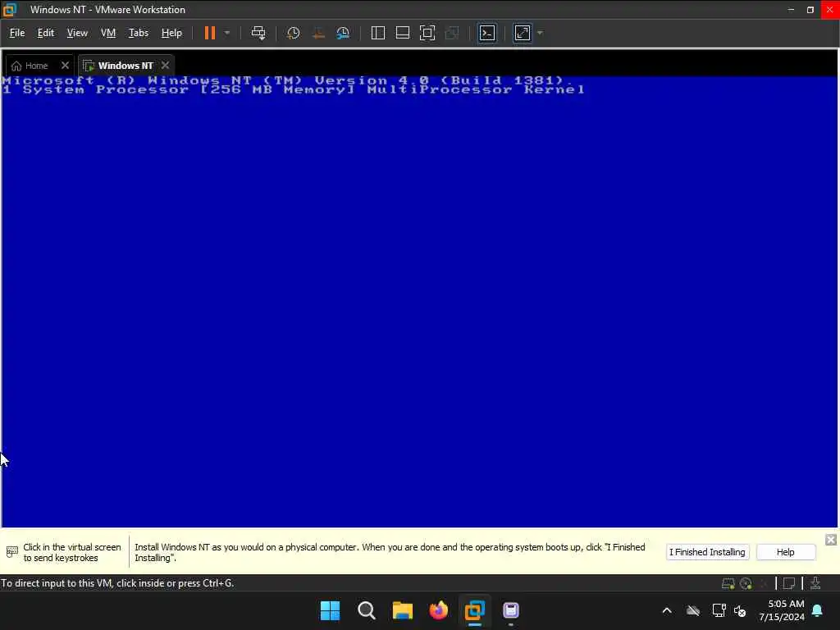The image size is (840, 630).
Task: Click Take a snapshot clock icon
Action: click(293, 33)
